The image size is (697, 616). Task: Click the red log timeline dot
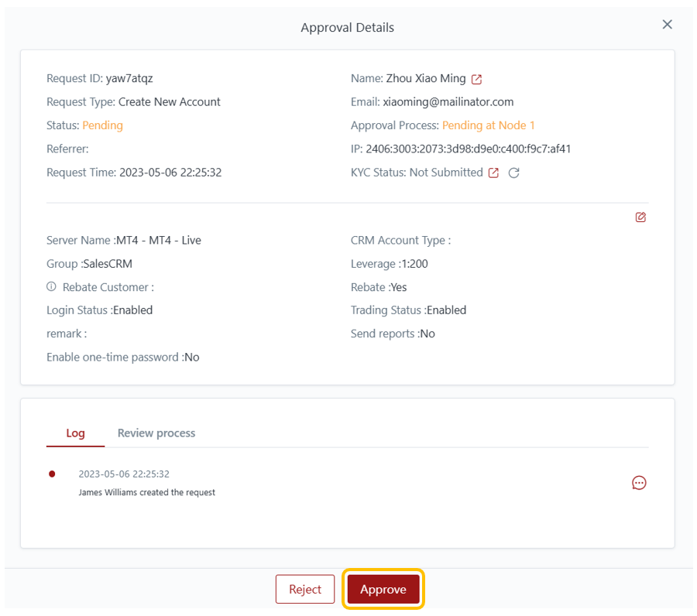click(x=52, y=474)
